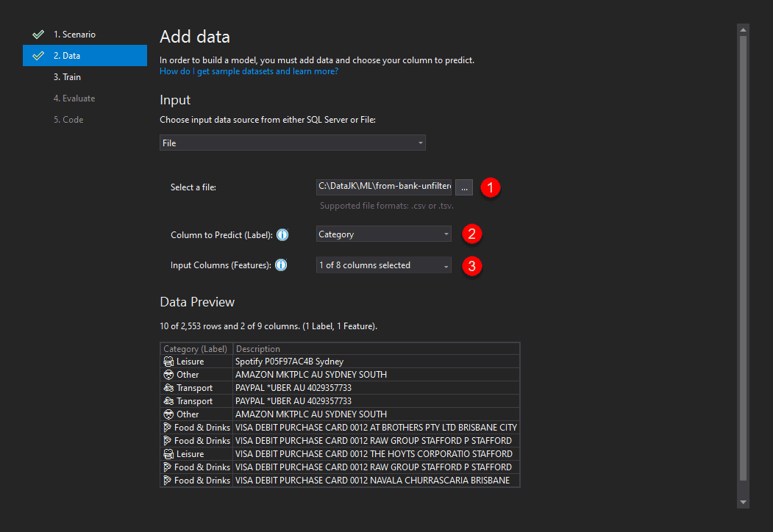Click the Transport icon on the first PAYPAL UBER row
Image resolution: width=773 pixels, height=532 pixels.
pos(168,387)
